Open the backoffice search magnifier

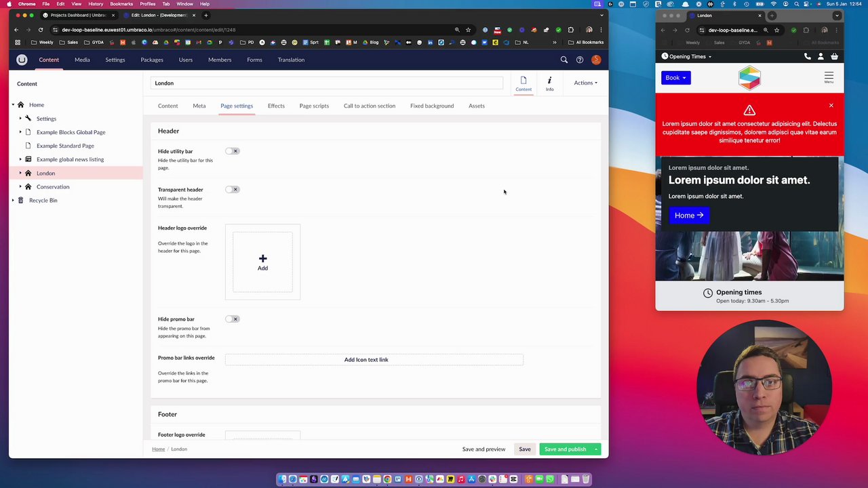click(x=564, y=60)
